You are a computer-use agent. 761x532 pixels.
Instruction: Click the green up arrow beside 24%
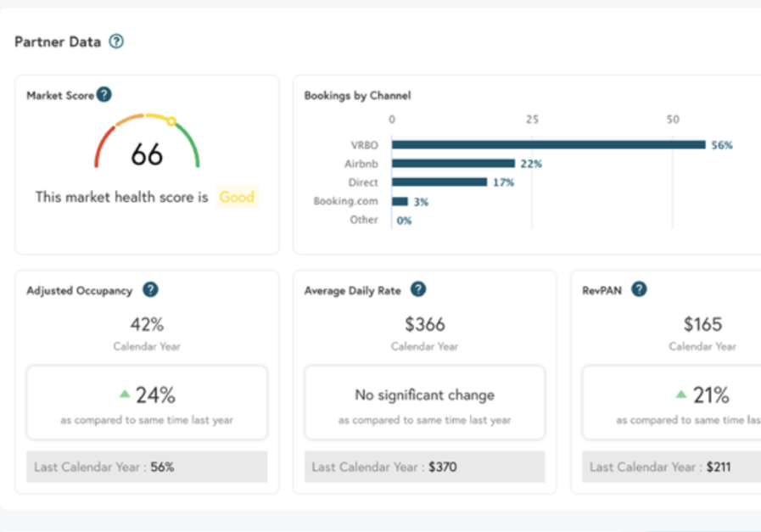125,395
